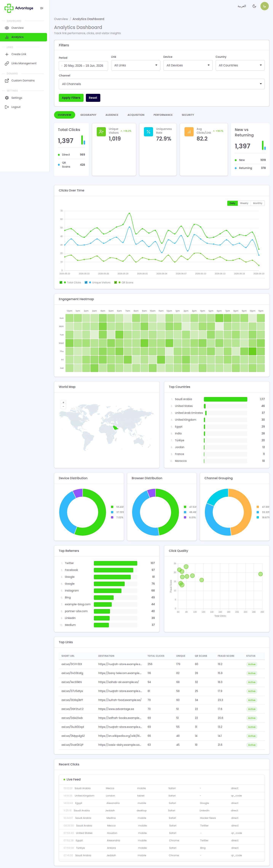The width and height of the screenshot is (273, 868).
Task: Select the Weekly chart interval
Action: (x=244, y=203)
